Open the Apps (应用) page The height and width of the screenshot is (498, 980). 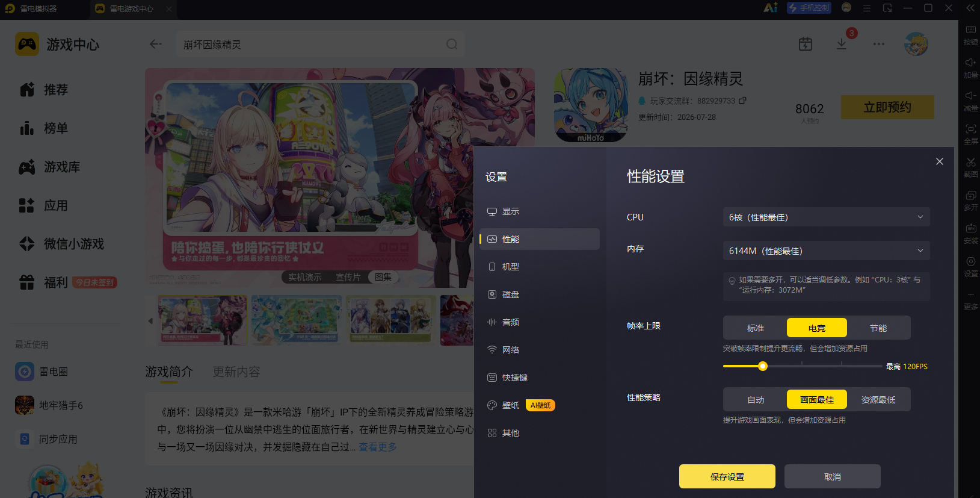tap(43, 205)
